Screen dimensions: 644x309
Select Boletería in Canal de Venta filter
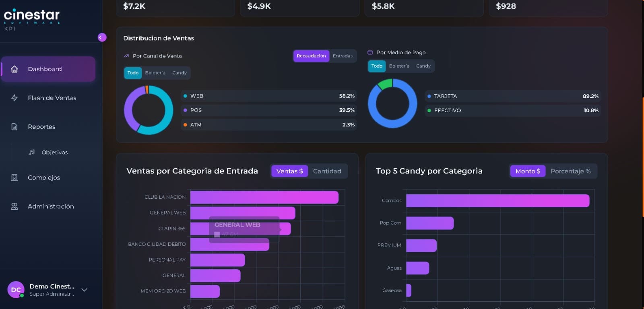155,73
